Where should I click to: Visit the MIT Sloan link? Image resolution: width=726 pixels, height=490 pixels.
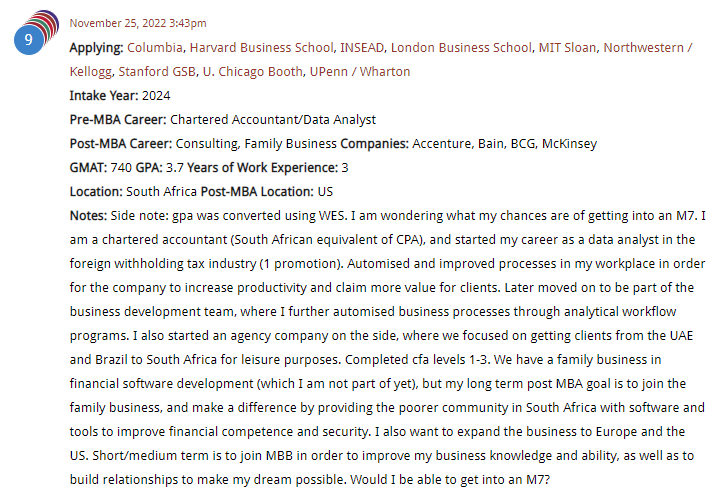tap(568, 47)
